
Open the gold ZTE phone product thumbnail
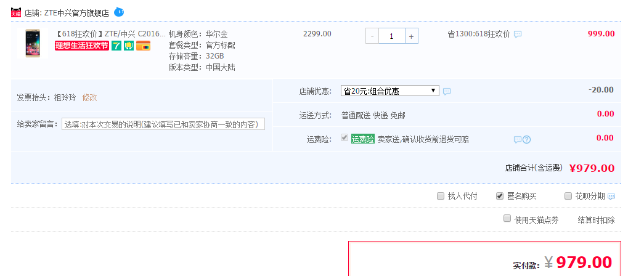(33, 43)
